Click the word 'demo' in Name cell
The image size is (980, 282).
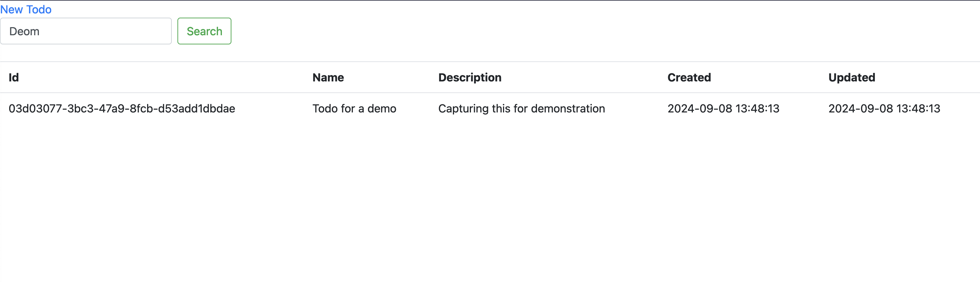(x=382, y=109)
